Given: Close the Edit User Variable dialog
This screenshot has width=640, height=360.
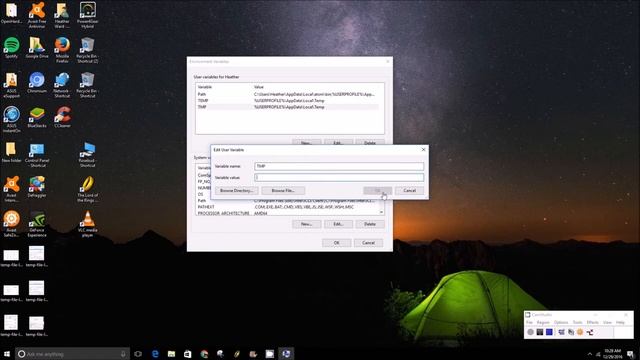Looking at the screenshot, I should click(423, 150).
